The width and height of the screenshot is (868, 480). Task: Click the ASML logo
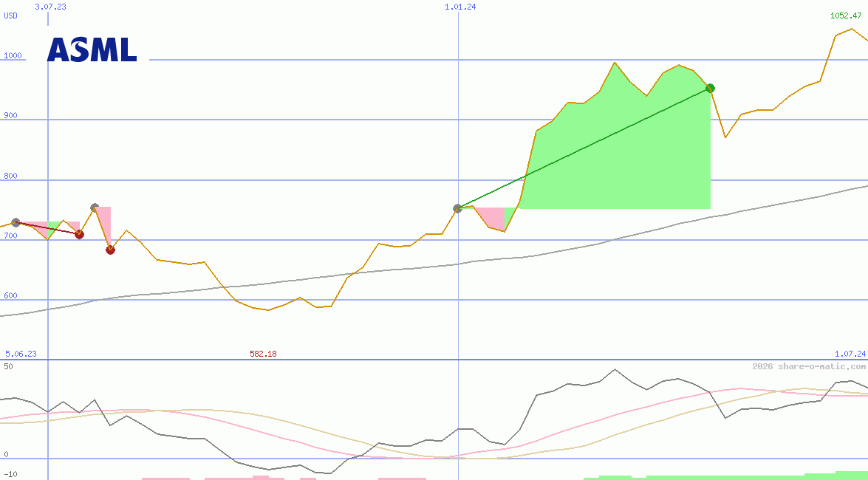(x=92, y=49)
